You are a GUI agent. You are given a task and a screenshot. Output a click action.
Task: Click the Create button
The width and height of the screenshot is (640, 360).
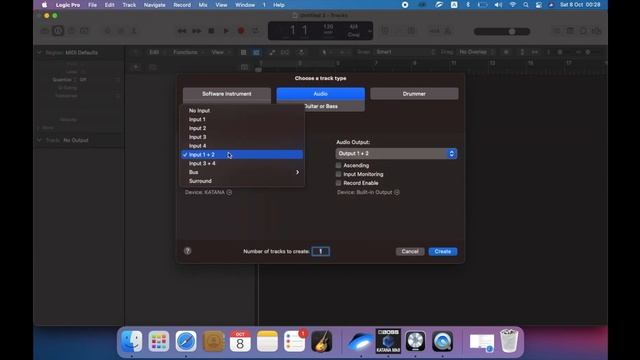(443, 251)
